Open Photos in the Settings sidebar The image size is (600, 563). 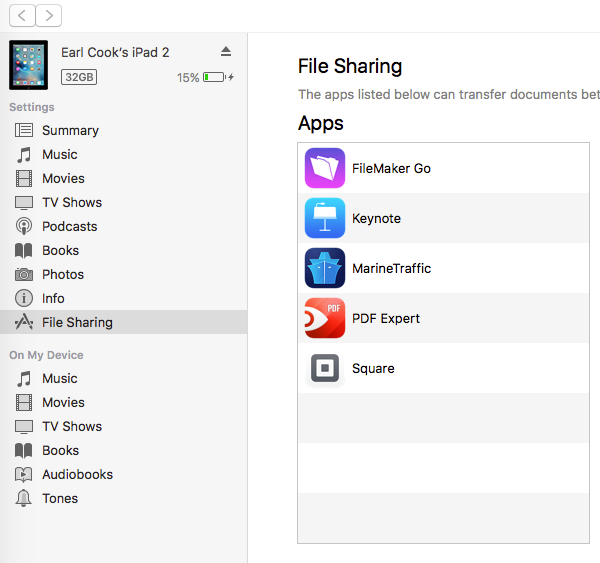point(63,274)
